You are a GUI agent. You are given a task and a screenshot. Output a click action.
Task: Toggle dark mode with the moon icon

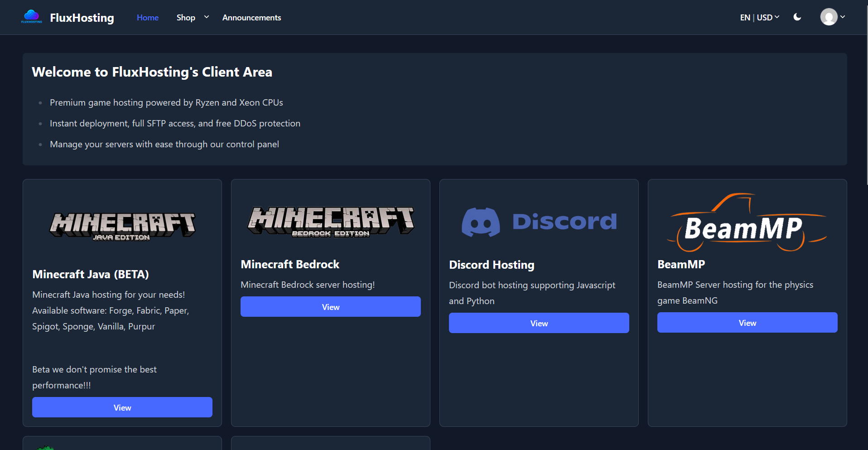(797, 17)
